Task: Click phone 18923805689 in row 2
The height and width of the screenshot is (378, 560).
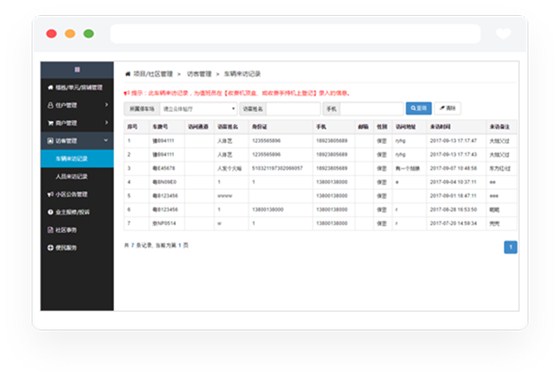Action: [x=332, y=154]
